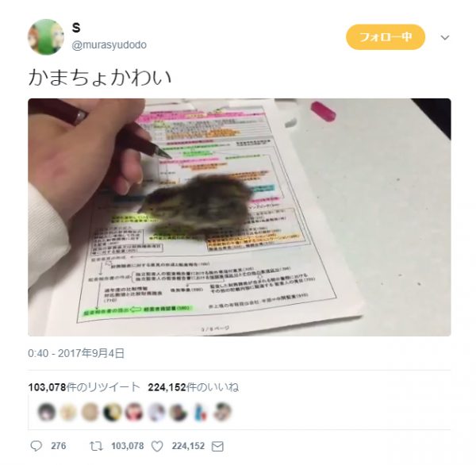This screenshot has height=465, width=476.
Task: Click the reply speech bubble icon
Action: pos(36,446)
